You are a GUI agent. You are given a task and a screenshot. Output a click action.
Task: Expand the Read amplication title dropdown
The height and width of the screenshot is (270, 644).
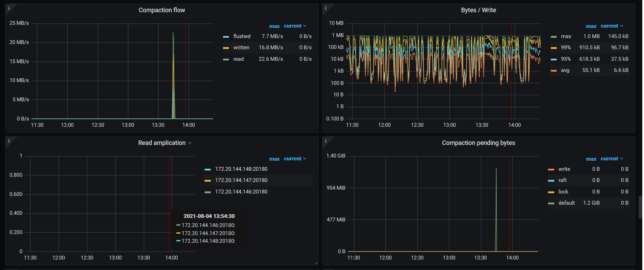pyautogui.click(x=190, y=143)
